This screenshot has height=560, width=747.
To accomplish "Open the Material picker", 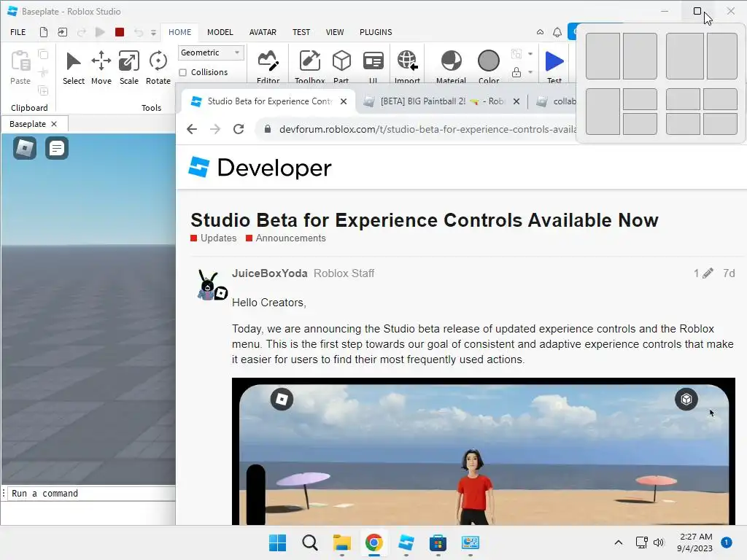I will (451, 66).
